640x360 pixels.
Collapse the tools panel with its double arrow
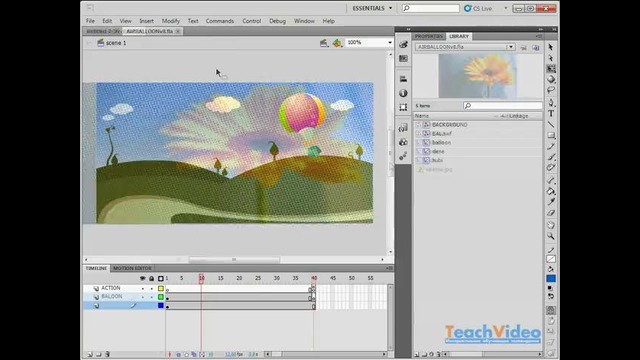(554, 29)
